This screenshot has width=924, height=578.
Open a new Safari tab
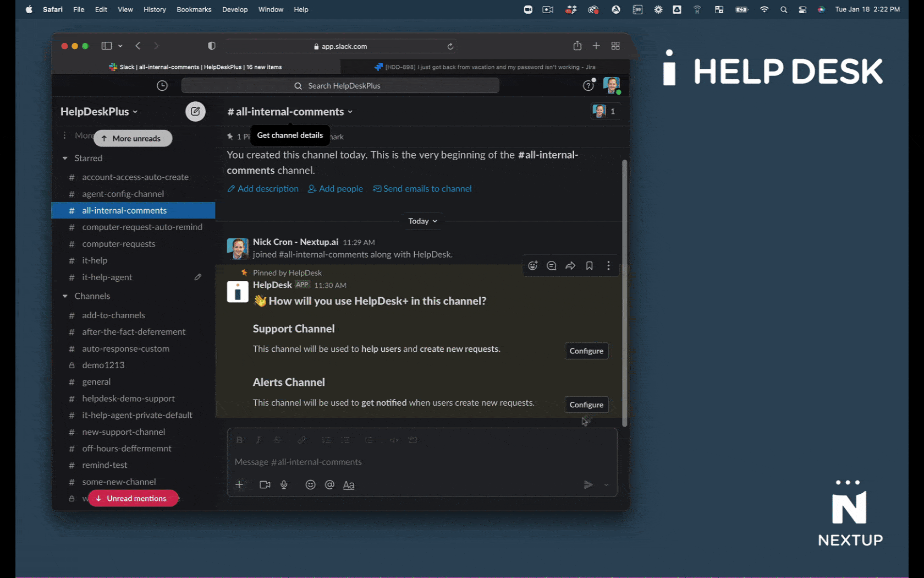click(596, 46)
